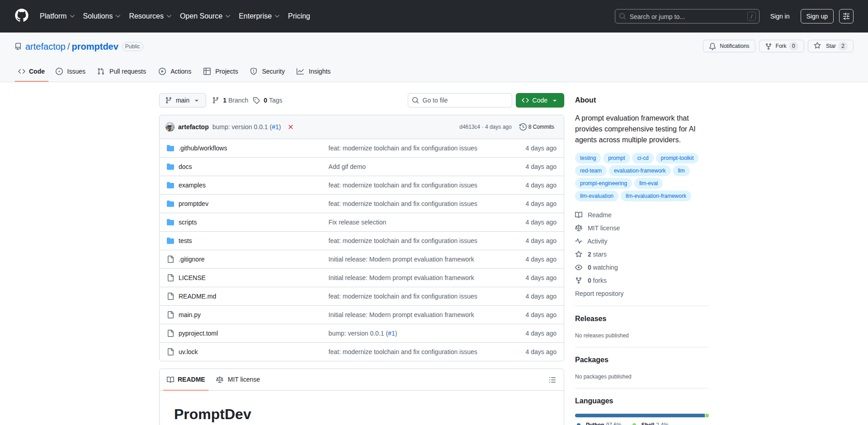Click the Fork icon
This screenshot has width=868, height=425.
(769, 46)
